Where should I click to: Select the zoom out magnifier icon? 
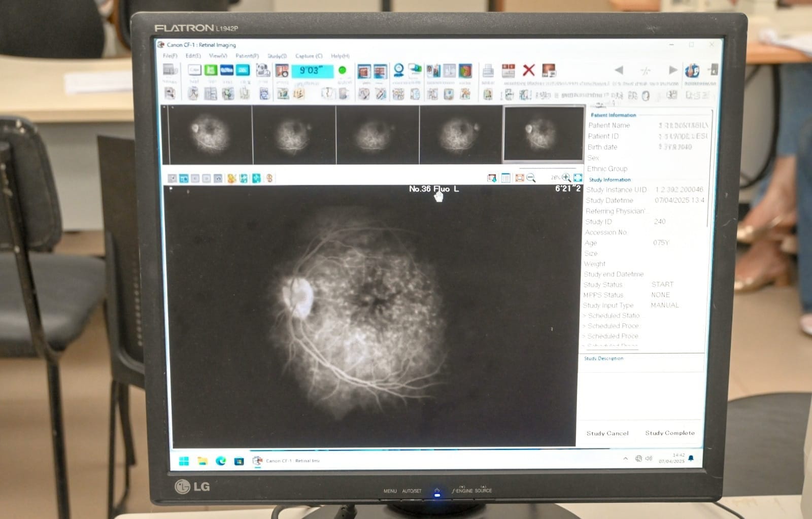point(531,179)
